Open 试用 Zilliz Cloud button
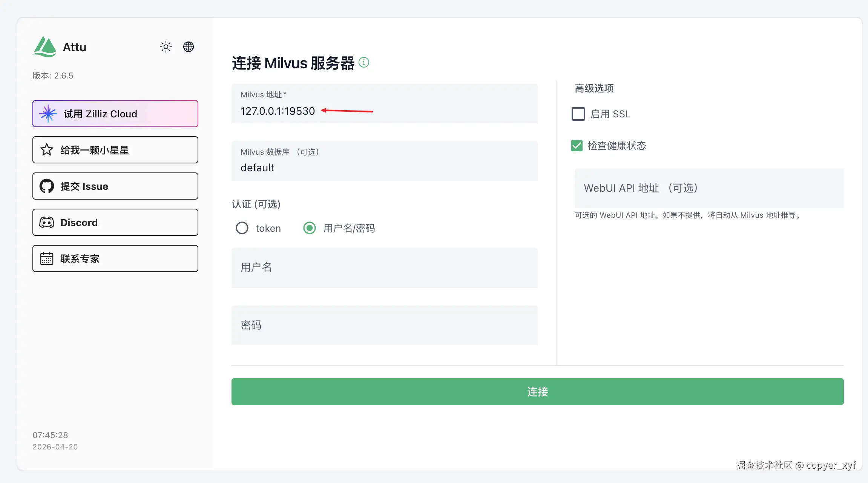The image size is (868, 483). (x=115, y=114)
